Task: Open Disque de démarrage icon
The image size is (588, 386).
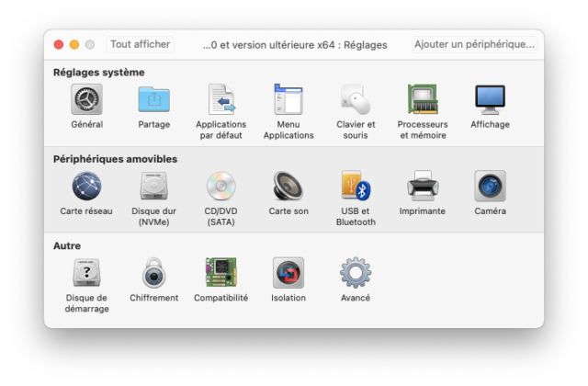Action: [x=86, y=273]
